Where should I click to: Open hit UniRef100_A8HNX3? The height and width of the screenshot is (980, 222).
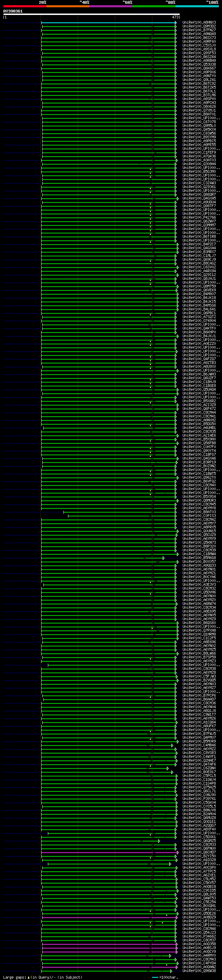click(x=199, y=23)
